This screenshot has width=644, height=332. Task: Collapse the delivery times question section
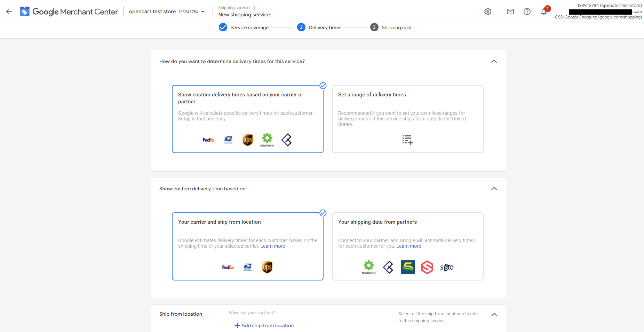494,61
